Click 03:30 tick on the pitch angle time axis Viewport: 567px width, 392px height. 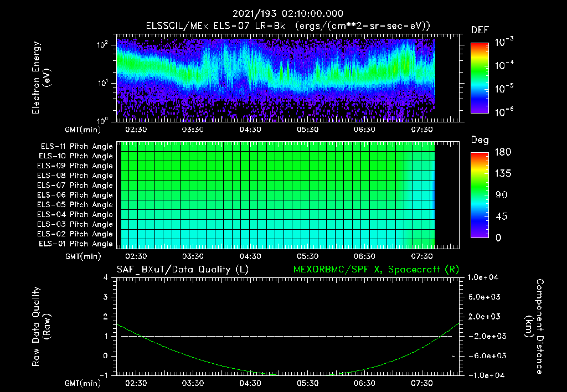193,256
